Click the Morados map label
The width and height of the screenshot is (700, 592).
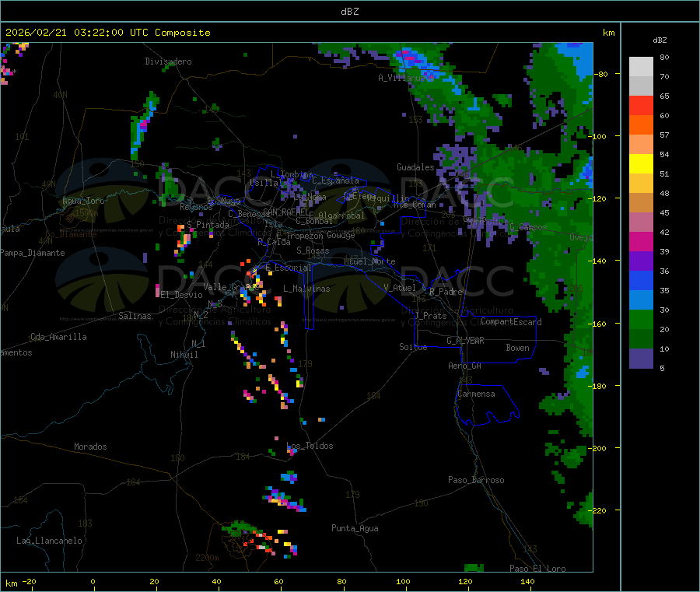[x=90, y=447]
